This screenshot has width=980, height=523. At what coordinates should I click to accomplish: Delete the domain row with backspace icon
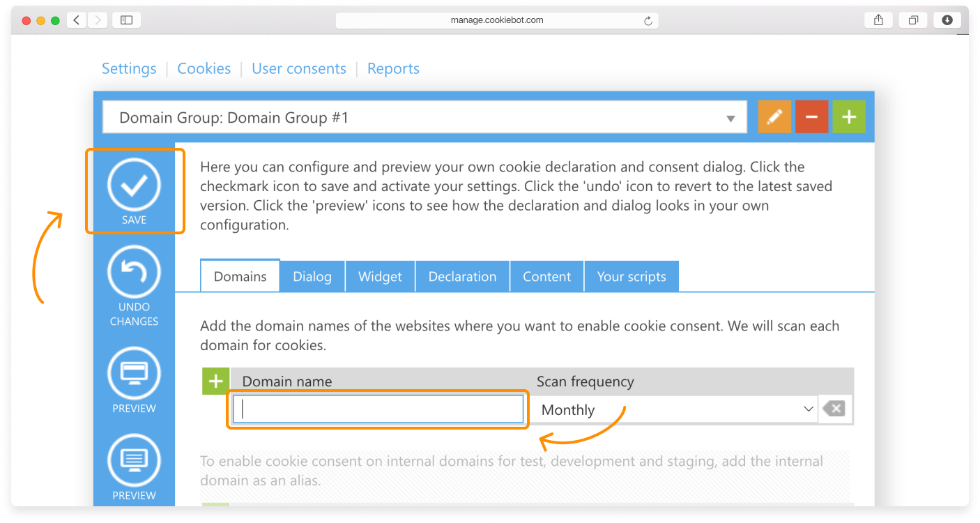click(x=833, y=409)
